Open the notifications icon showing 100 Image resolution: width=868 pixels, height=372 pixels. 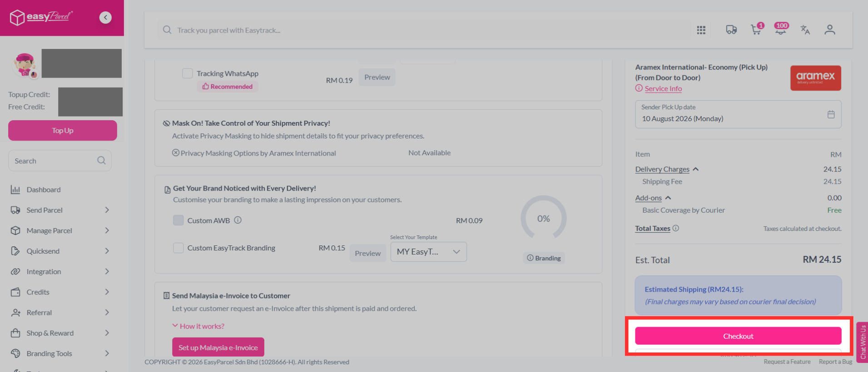[781, 29]
